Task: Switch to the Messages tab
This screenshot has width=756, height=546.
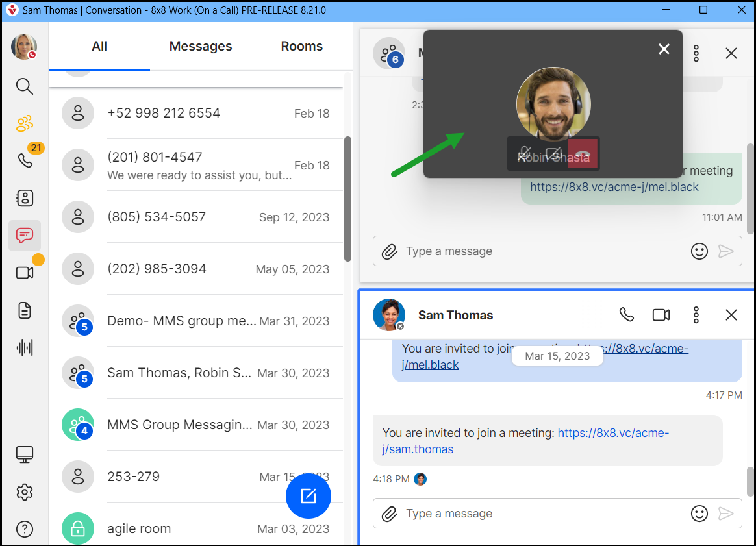Action: 201,46
